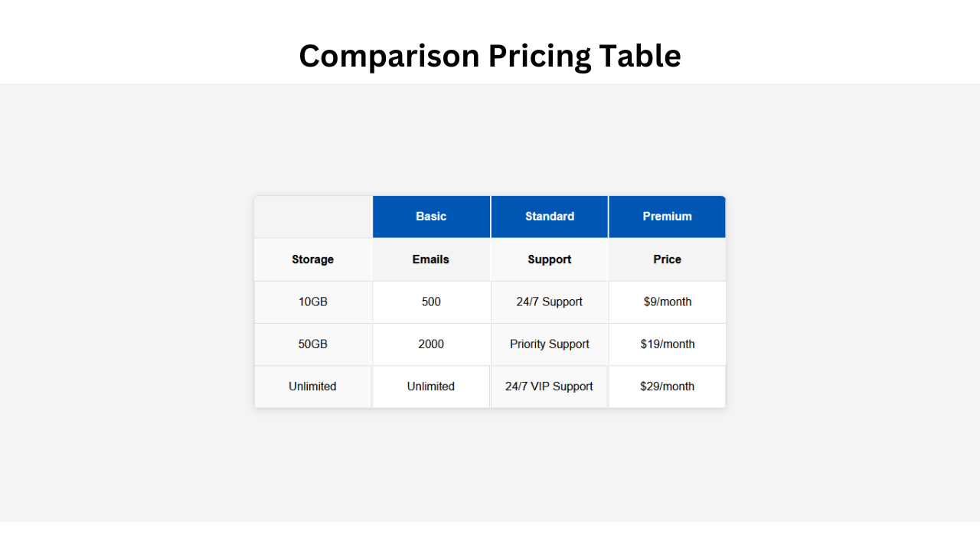Select the 24/7 Support cell
The width and height of the screenshot is (980, 551).
tap(549, 302)
